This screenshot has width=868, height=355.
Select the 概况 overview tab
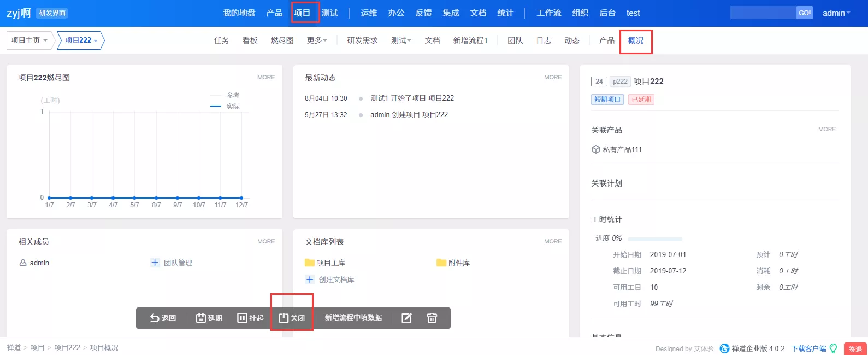tap(635, 40)
